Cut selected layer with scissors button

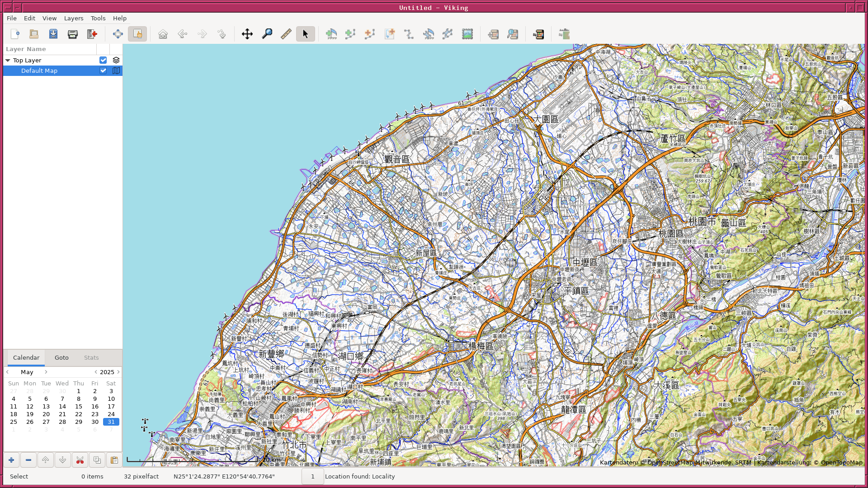80,460
